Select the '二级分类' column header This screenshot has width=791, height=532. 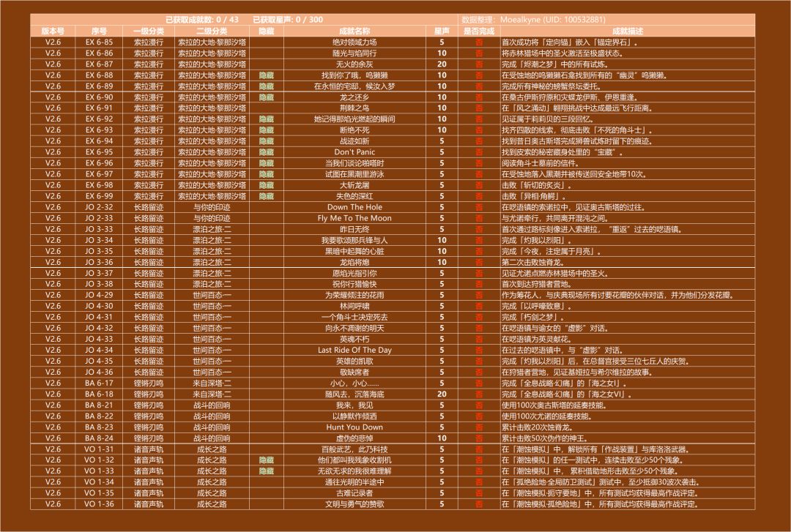(x=212, y=31)
